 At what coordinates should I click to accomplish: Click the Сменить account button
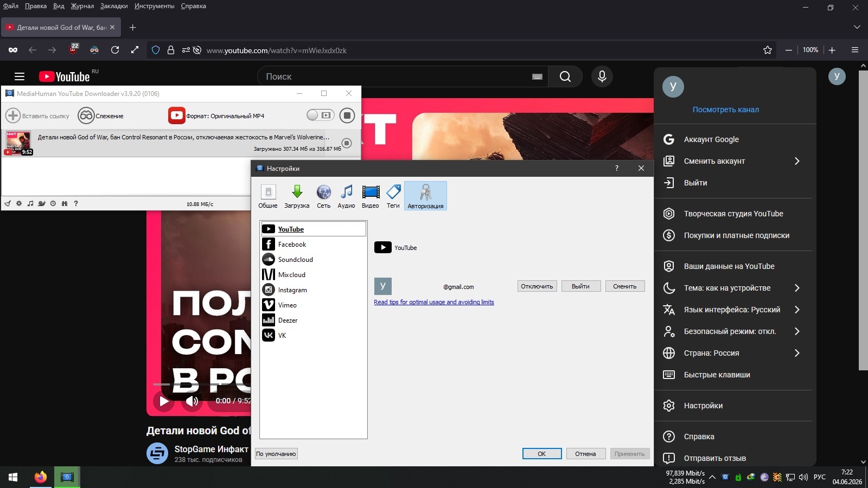tap(625, 286)
